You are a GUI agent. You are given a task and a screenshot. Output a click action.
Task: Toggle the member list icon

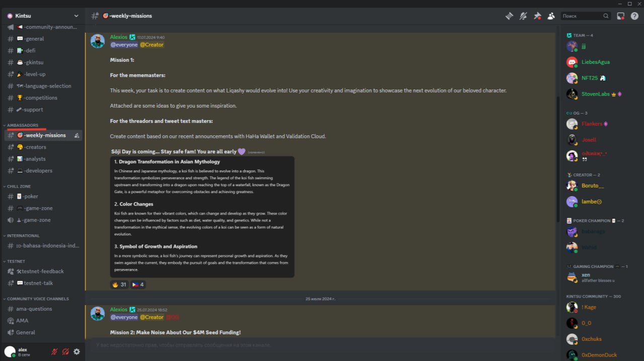click(551, 16)
